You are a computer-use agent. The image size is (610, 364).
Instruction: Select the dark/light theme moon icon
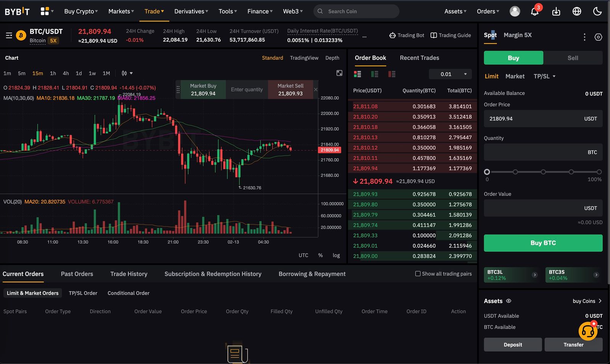[597, 11]
